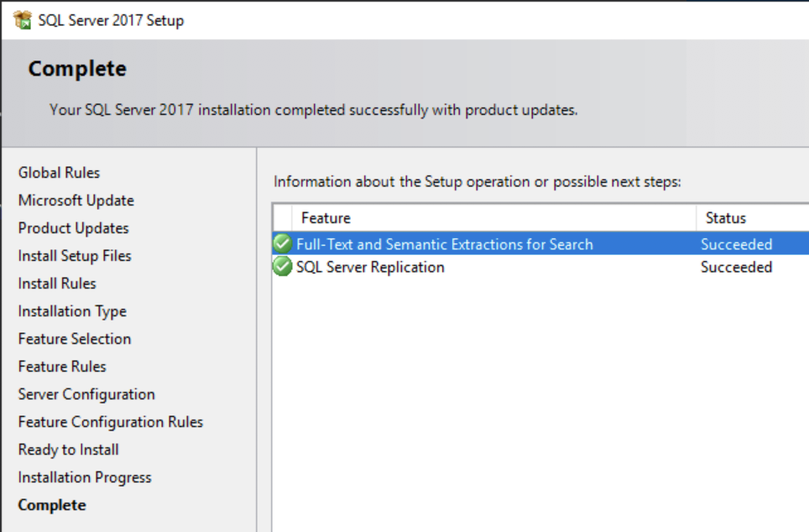View the Server Configuration step
The image size is (809, 532).
pos(86,394)
